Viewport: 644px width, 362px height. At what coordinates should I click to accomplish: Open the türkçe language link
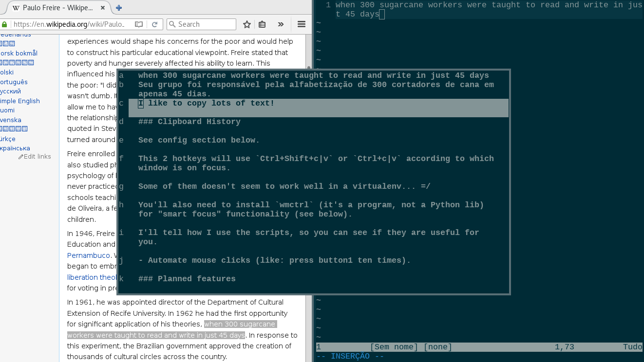[8, 139]
